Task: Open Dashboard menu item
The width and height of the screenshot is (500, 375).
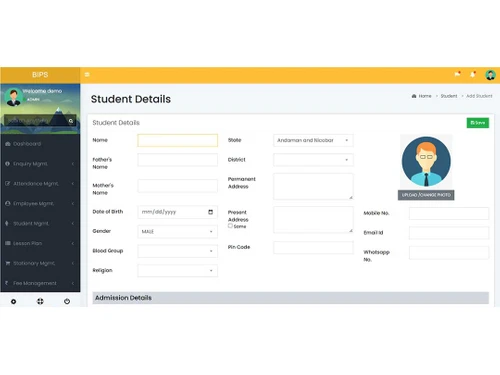Action: [40, 144]
